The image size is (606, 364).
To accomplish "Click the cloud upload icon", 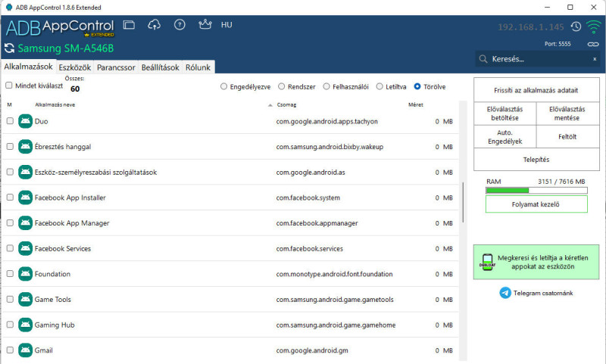I will pos(155,25).
